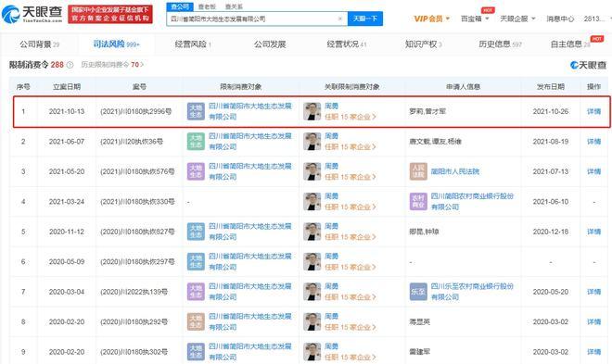Click the tan company logo icon in row 8

(x=196, y=321)
